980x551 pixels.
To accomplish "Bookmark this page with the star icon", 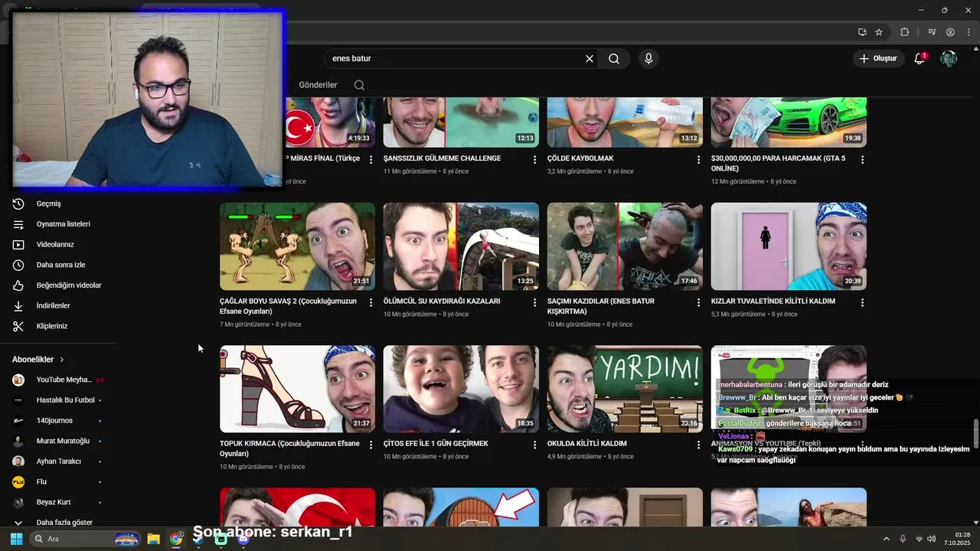I will 879,32.
